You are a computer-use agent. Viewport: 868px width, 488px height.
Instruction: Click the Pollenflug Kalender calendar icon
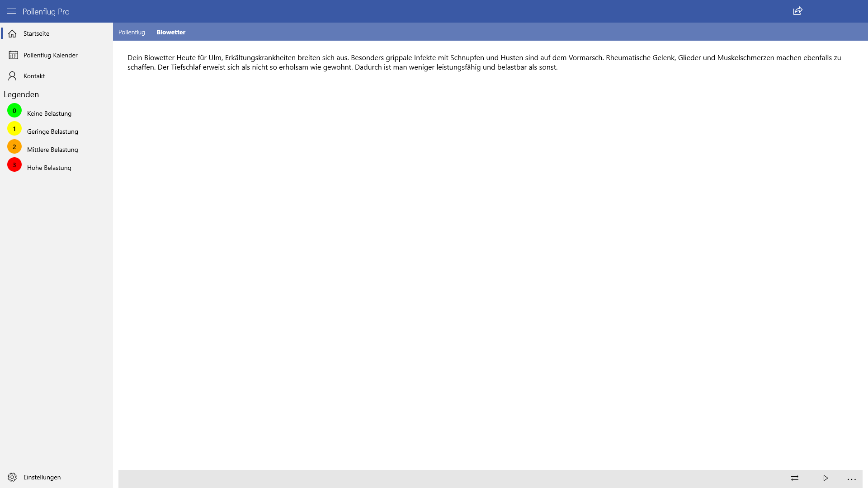click(13, 55)
